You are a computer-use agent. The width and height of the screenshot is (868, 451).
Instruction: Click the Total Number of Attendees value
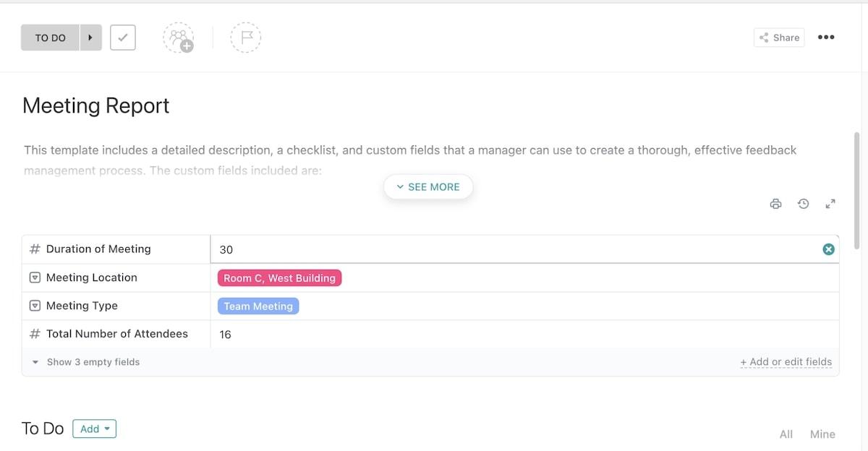[x=226, y=335]
